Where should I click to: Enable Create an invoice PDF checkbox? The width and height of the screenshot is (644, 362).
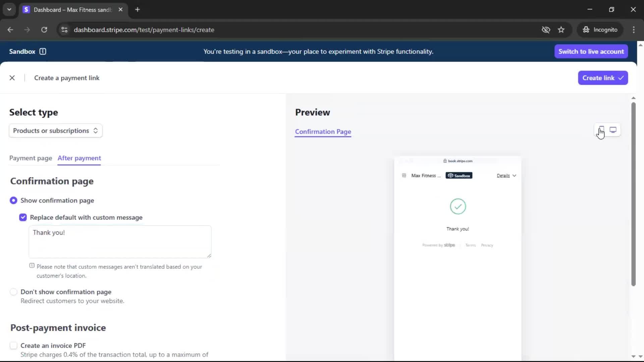(13, 346)
